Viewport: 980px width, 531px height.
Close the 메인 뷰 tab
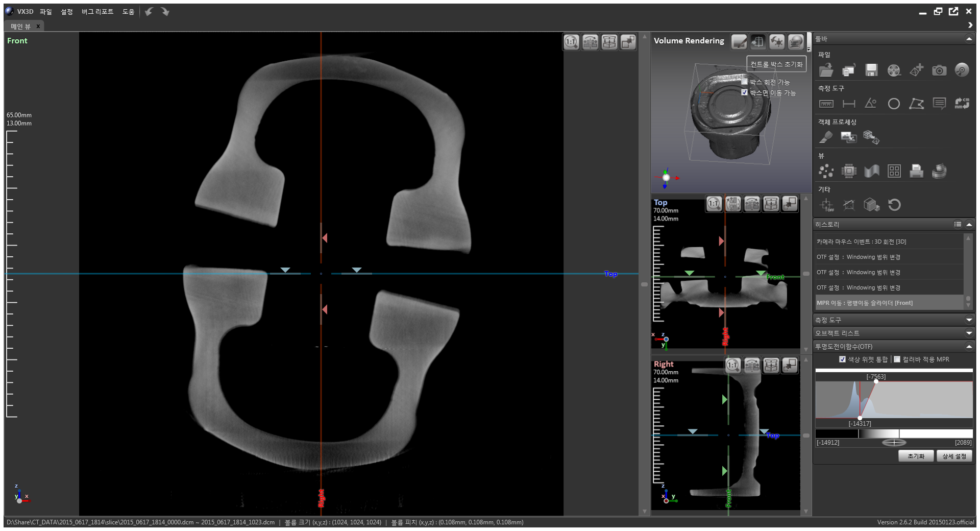pos(38,26)
